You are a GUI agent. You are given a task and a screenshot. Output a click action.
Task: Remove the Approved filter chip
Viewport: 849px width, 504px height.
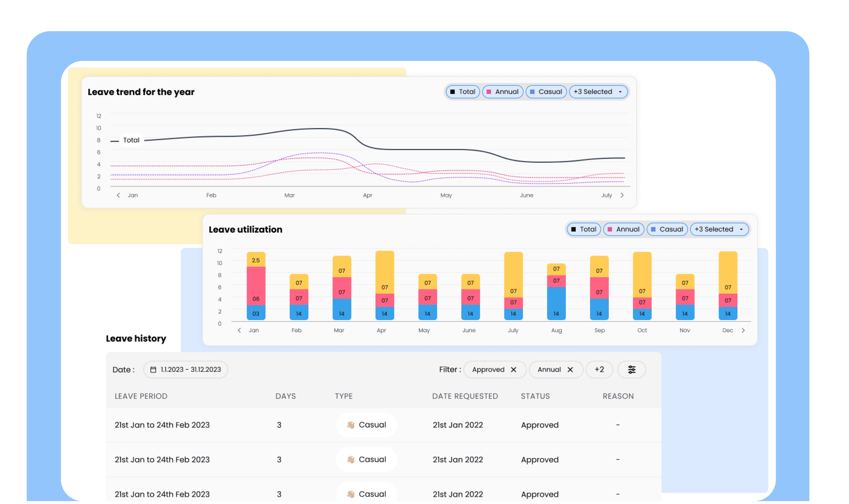513,370
